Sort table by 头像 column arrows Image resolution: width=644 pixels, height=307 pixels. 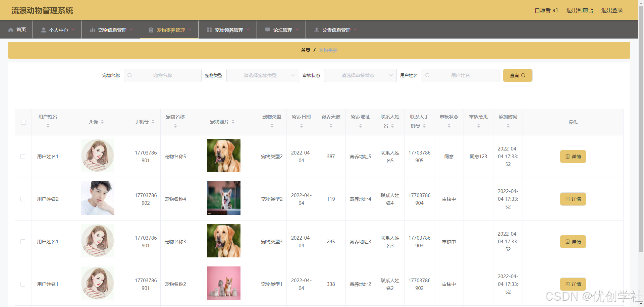coord(102,122)
